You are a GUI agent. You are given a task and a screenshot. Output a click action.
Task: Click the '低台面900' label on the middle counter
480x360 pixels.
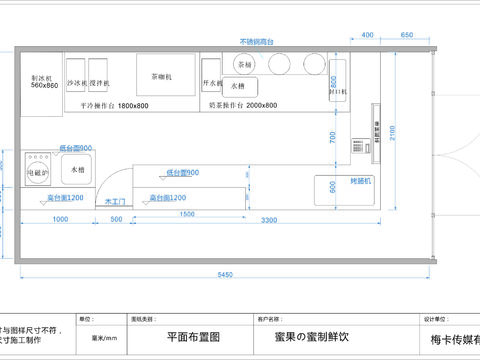pyautogui.click(x=183, y=173)
